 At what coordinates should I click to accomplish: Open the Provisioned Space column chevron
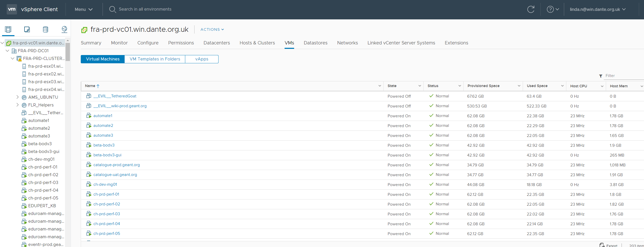point(519,86)
